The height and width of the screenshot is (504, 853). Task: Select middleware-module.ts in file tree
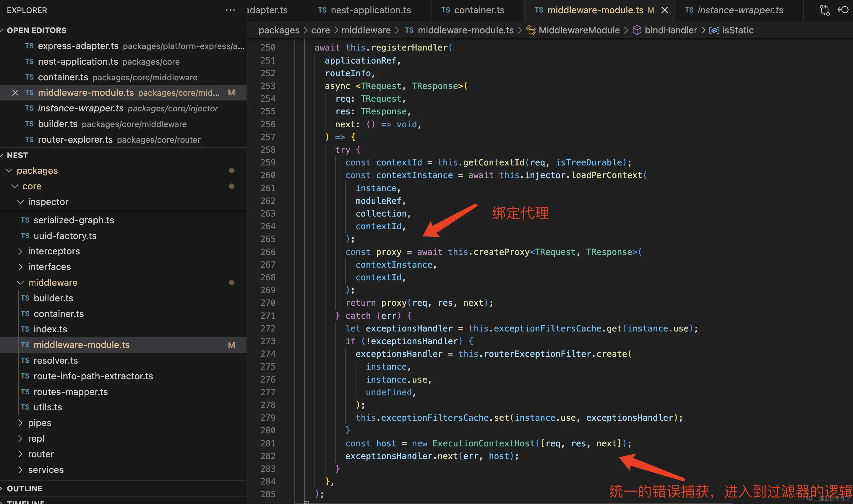[123, 345]
